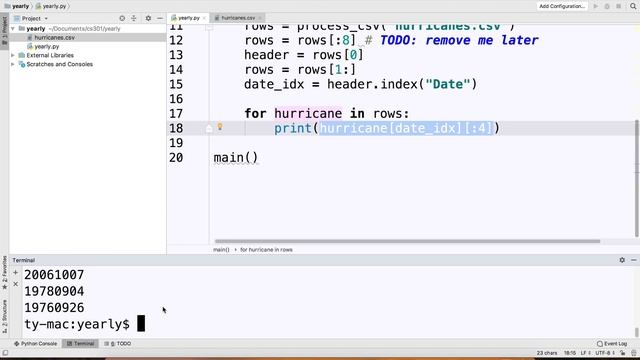Click the terminal vertical scrollbar
640x360 pixels.
[x=636, y=332]
